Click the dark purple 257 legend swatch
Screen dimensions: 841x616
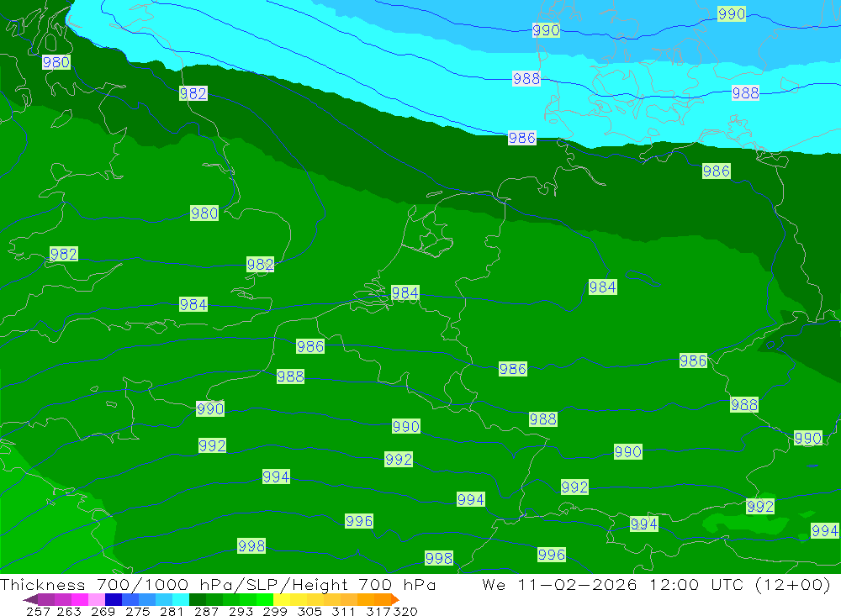(46, 599)
